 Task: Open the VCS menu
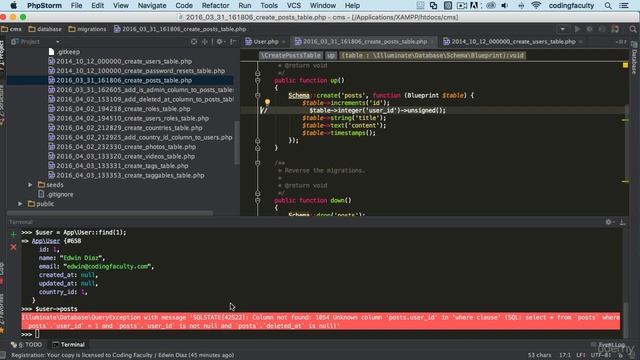(x=294, y=5)
